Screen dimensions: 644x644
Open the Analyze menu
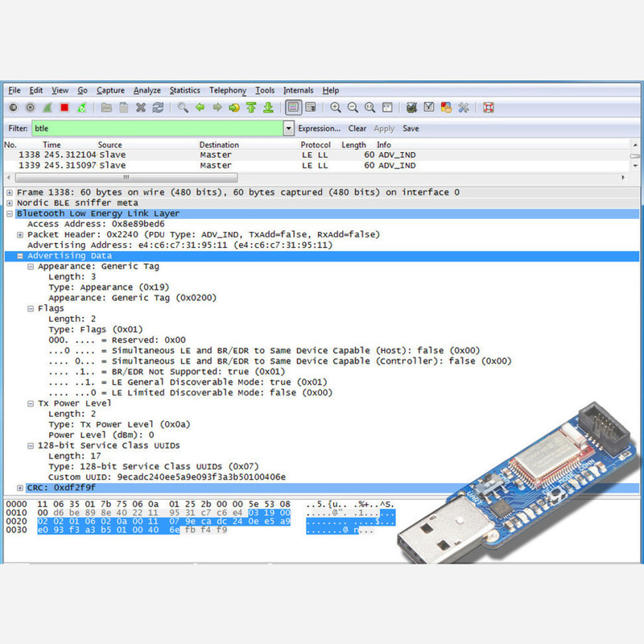click(x=147, y=90)
